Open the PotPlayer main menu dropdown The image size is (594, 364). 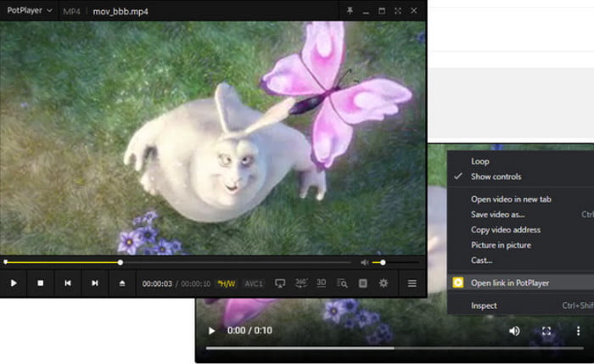click(29, 10)
